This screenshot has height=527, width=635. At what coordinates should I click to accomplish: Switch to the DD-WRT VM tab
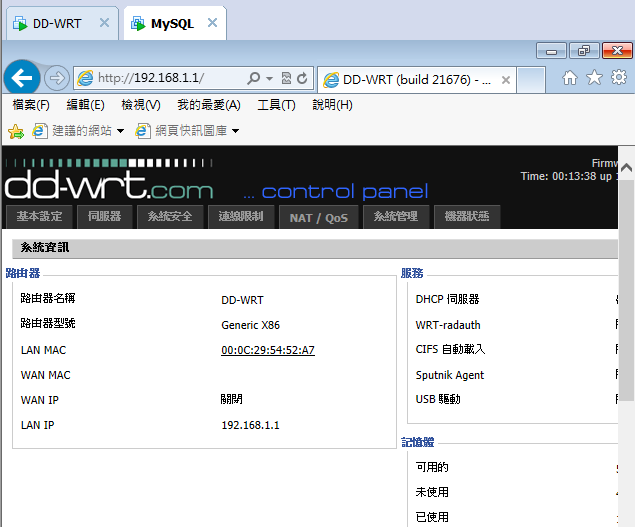click(57, 23)
